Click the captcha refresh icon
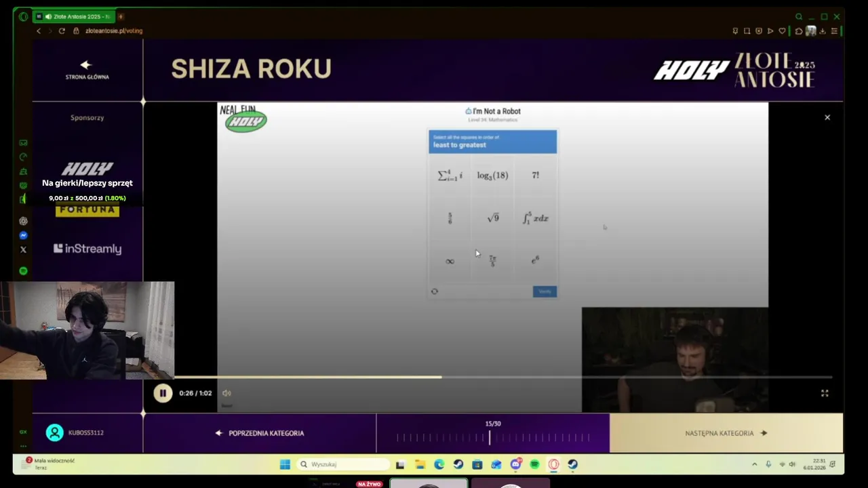The height and width of the screenshot is (488, 868). pyautogui.click(x=435, y=291)
